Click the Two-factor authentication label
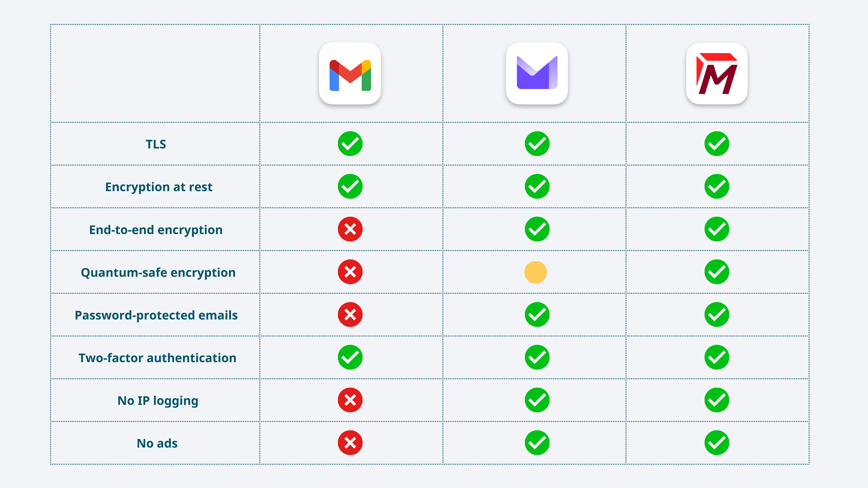Viewport: 868px width, 488px height. [x=157, y=358]
